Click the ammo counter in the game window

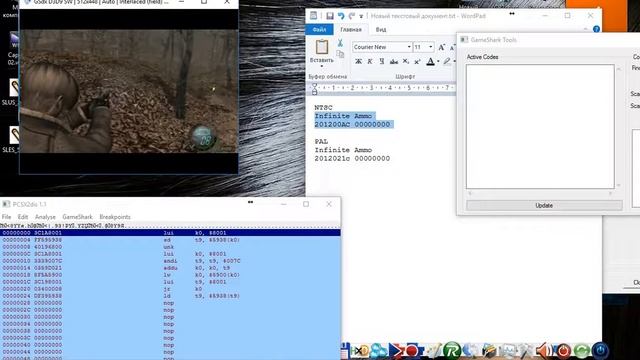203,138
